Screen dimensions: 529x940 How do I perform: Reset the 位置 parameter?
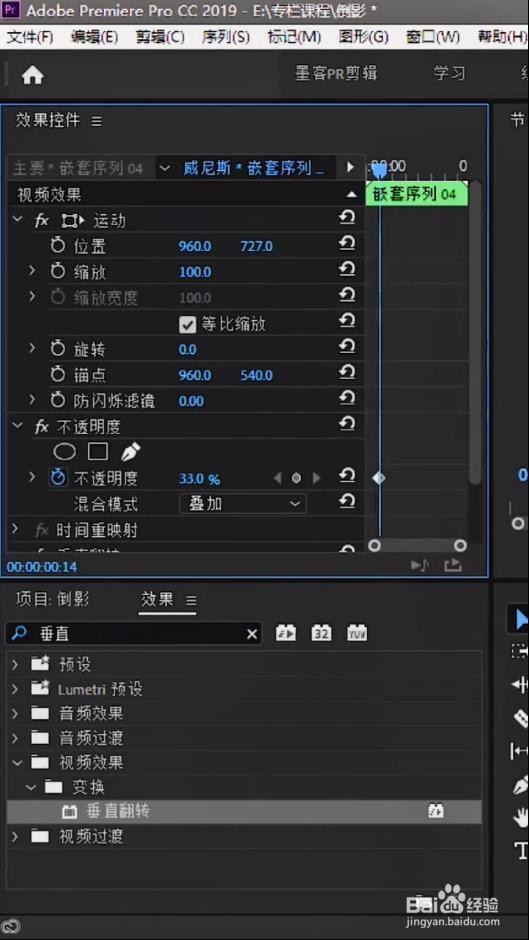[347, 244]
